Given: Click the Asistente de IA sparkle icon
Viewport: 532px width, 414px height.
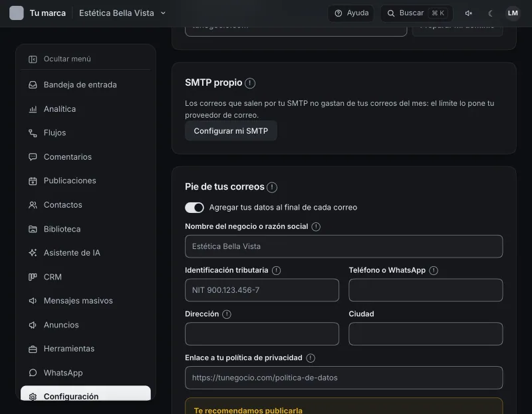Looking at the screenshot, I should [x=33, y=253].
